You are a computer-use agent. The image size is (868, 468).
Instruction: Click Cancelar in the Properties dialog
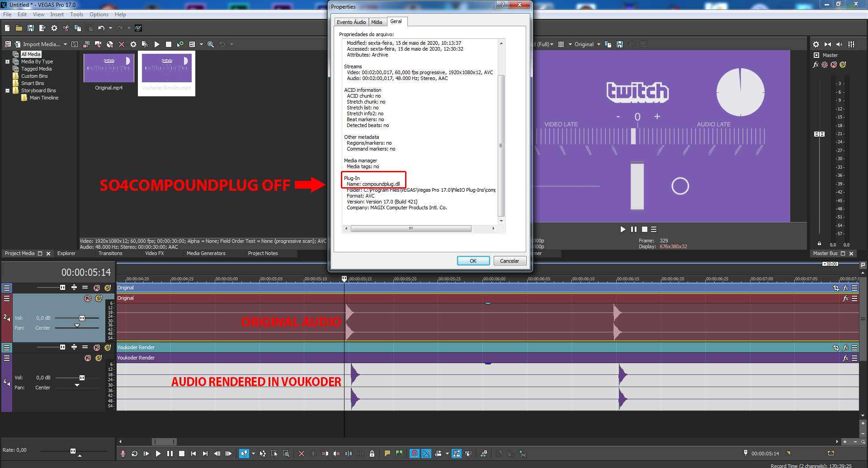pos(509,261)
